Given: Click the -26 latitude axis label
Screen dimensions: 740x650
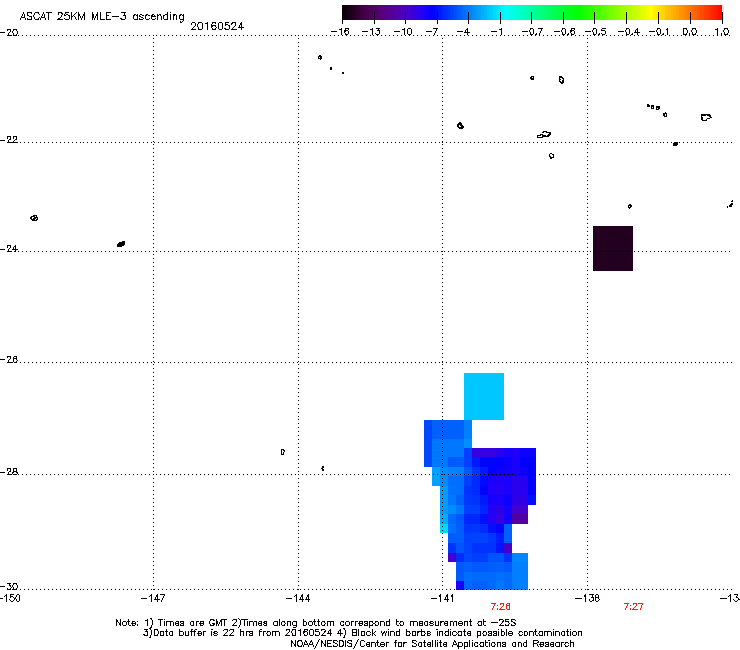Looking at the screenshot, I should pos(8,360).
